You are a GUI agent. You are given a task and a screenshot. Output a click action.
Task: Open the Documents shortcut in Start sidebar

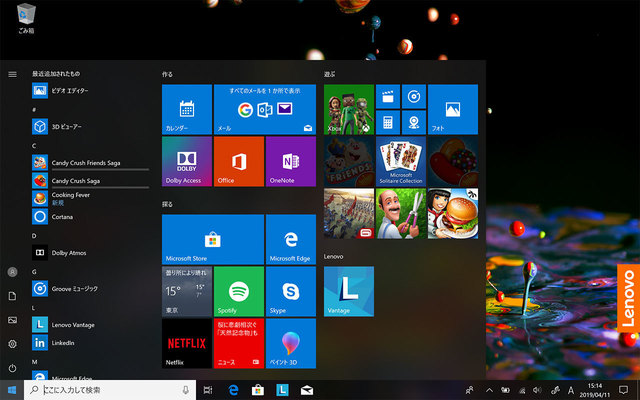[12, 296]
